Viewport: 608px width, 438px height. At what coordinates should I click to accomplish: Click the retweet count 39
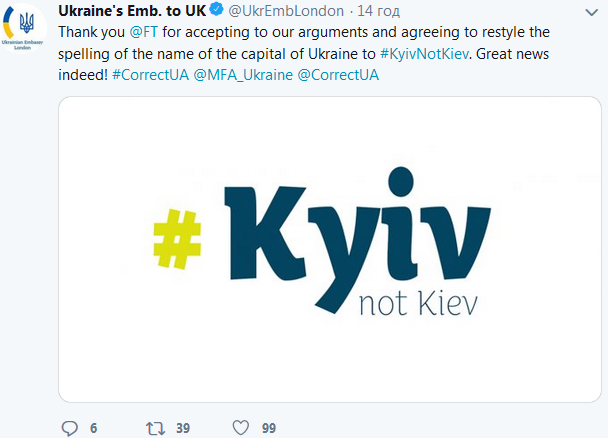pyautogui.click(x=183, y=428)
